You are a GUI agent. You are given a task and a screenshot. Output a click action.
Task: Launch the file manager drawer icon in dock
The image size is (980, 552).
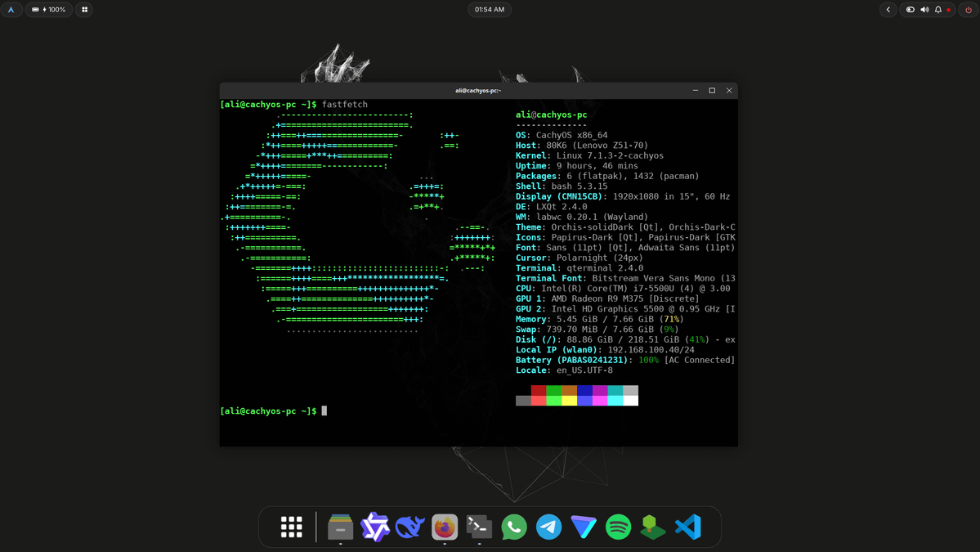click(x=340, y=527)
